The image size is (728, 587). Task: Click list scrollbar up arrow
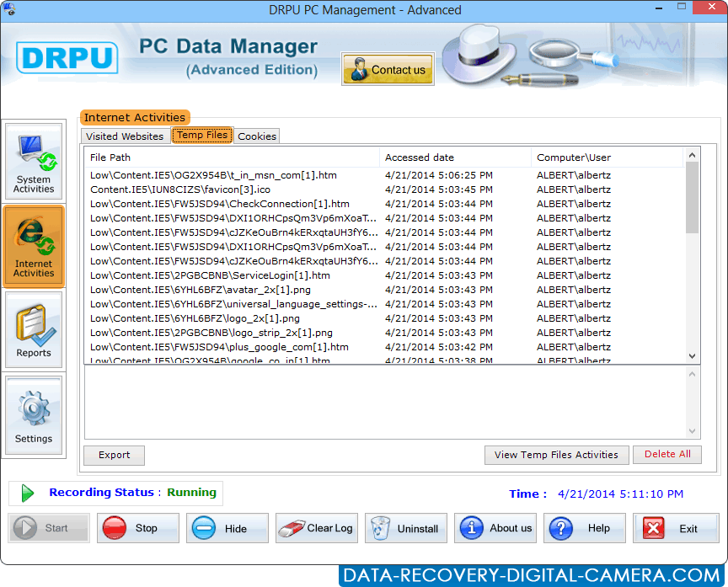692,156
